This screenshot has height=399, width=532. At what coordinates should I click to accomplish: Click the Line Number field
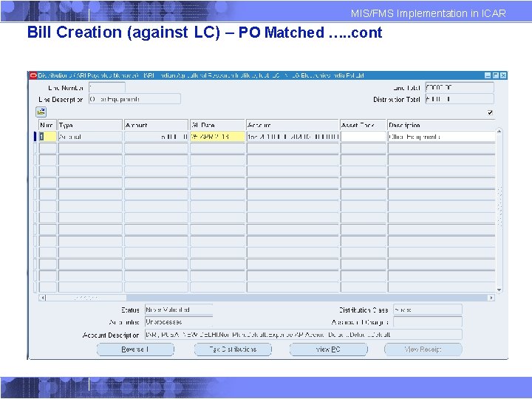pos(107,87)
